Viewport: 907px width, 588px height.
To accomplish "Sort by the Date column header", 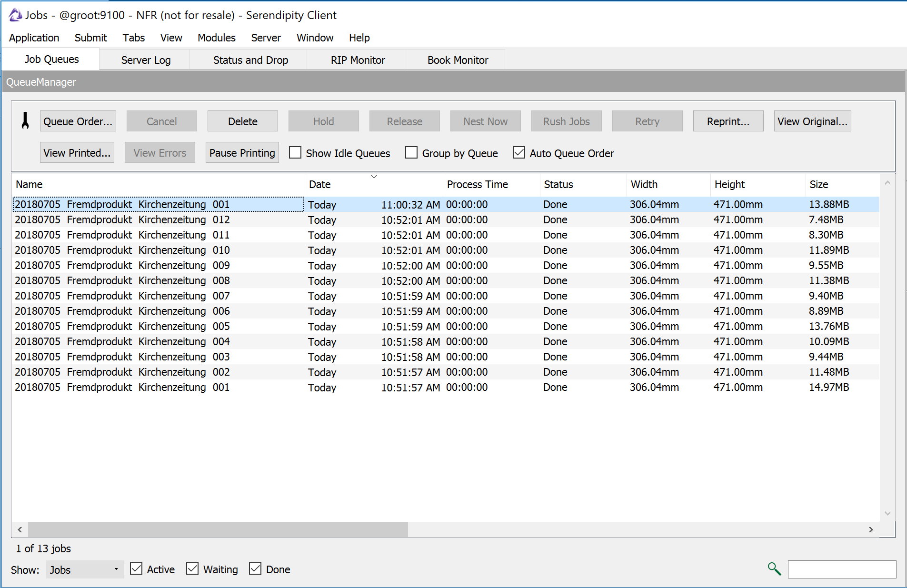I will click(374, 184).
